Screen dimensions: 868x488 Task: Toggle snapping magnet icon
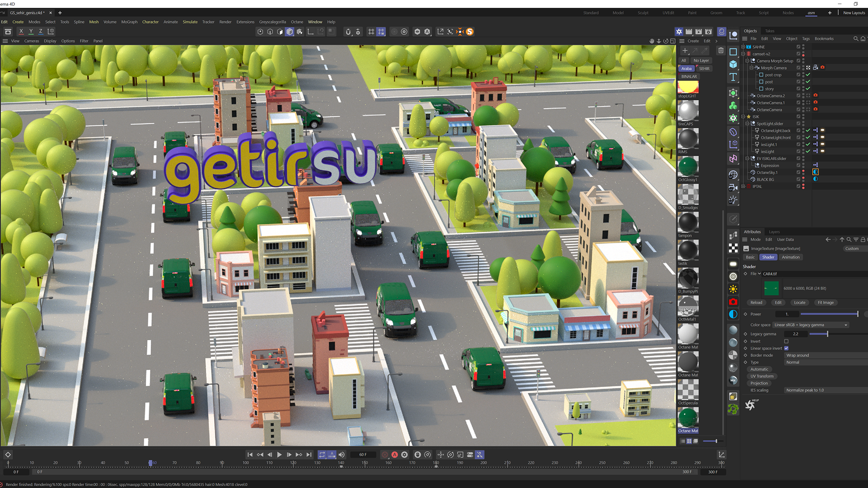(348, 32)
